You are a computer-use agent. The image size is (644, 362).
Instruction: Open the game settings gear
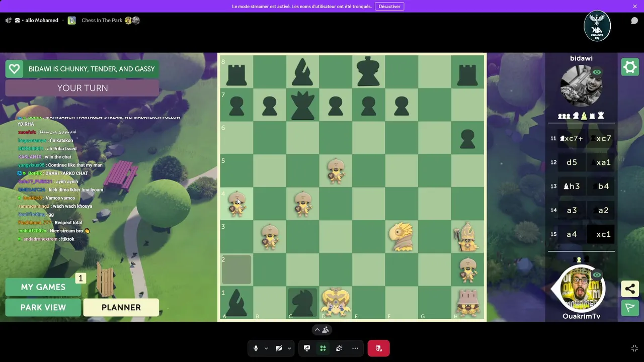click(x=630, y=67)
